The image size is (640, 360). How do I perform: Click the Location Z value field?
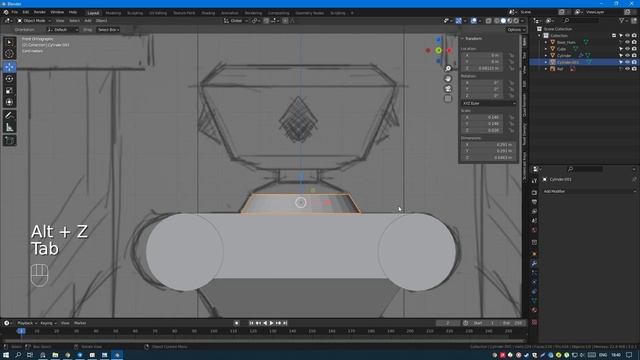[x=483, y=69]
